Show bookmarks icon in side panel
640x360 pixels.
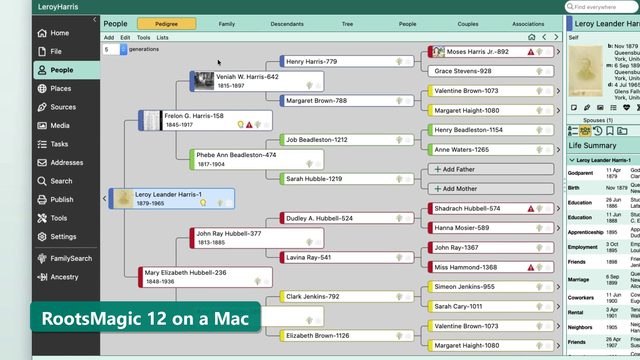(x=610, y=131)
